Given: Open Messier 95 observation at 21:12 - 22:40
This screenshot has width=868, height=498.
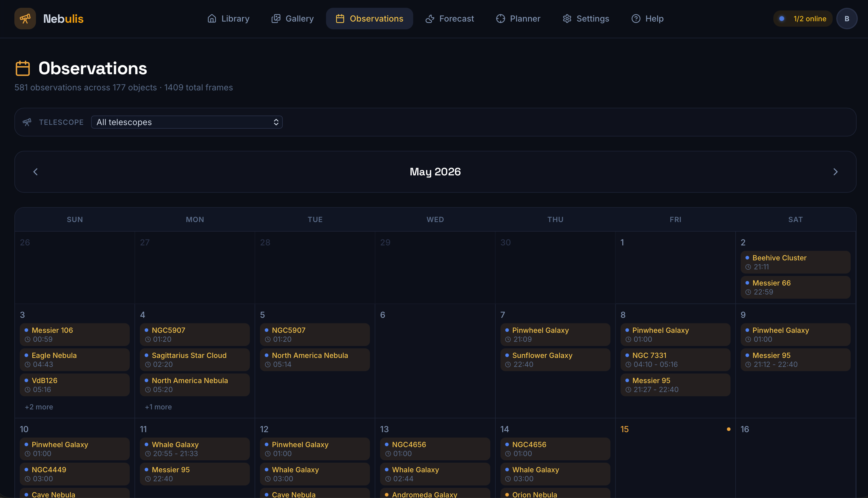Looking at the screenshot, I should point(795,360).
